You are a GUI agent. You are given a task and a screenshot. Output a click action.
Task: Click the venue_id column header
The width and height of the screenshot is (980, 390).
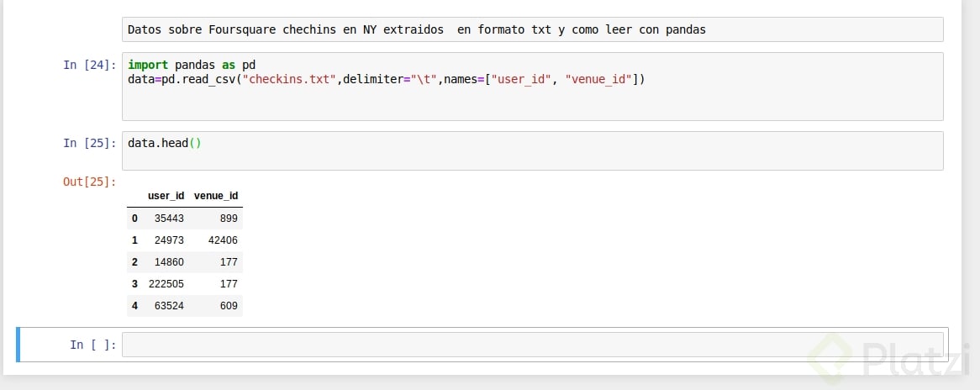pos(216,196)
